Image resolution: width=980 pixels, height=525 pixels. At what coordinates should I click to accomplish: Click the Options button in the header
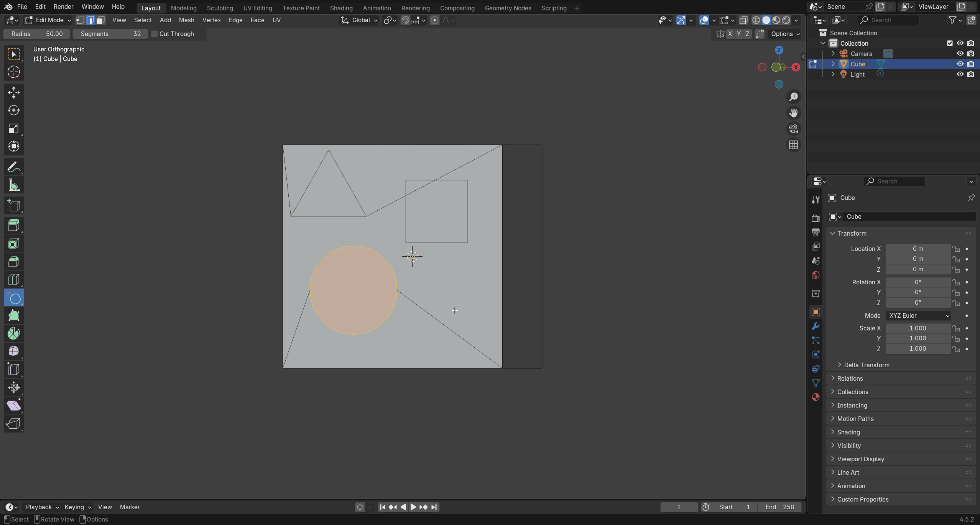click(x=784, y=34)
